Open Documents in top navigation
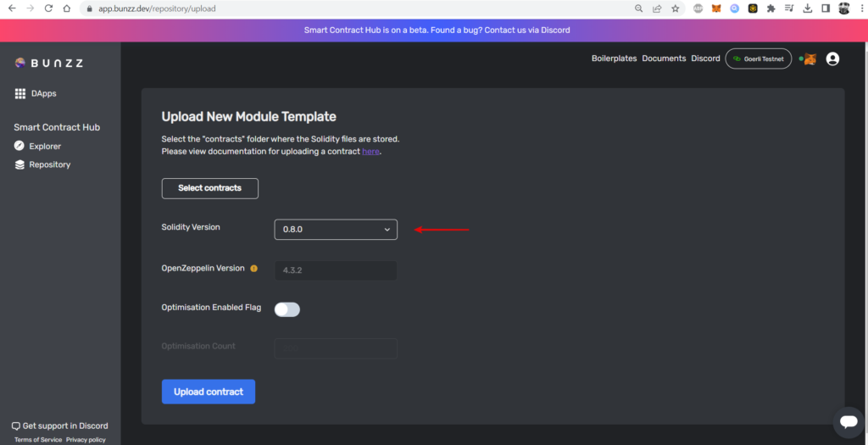868x445 pixels. 664,58
